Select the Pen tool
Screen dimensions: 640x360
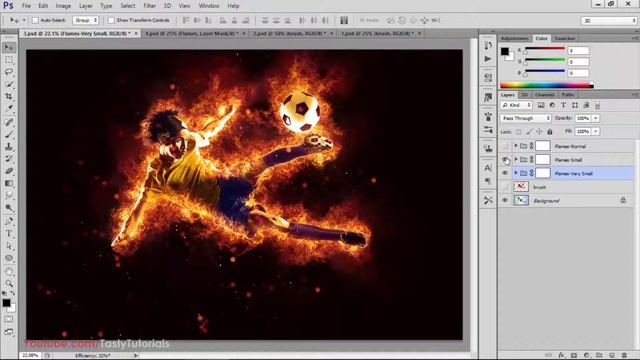coord(9,221)
